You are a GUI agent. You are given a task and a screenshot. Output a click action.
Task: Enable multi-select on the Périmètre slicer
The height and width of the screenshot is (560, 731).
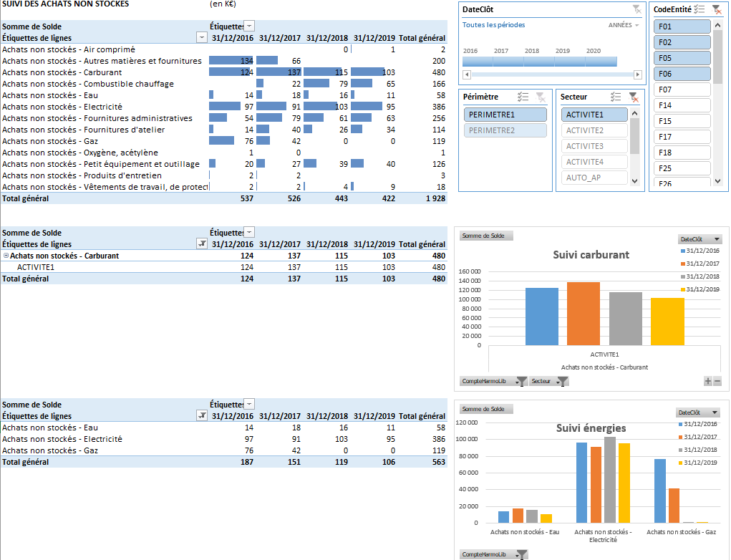[x=523, y=97]
